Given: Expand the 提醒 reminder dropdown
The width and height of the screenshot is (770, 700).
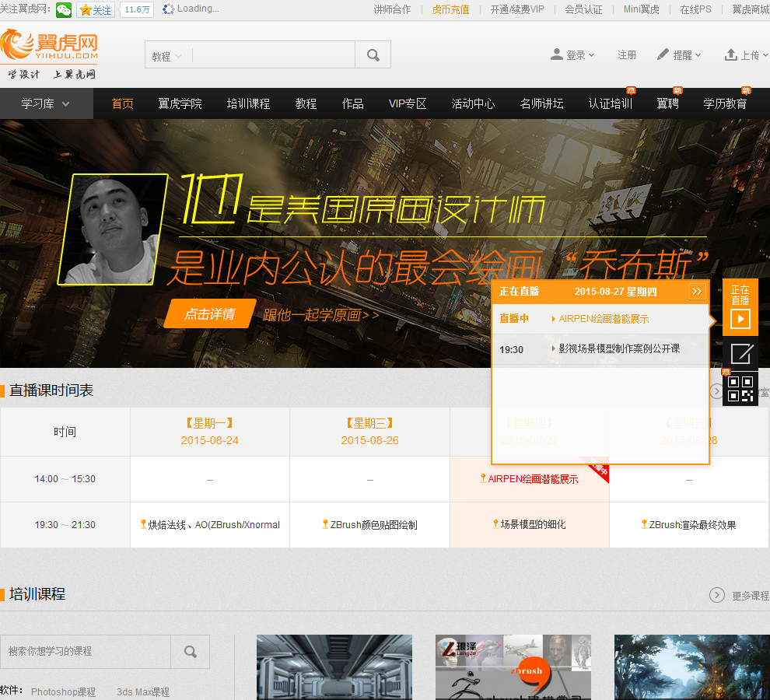Looking at the screenshot, I should pyautogui.click(x=679, y=54).
